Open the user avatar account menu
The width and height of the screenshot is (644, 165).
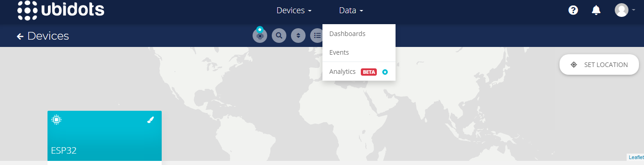tap(625, 10)
